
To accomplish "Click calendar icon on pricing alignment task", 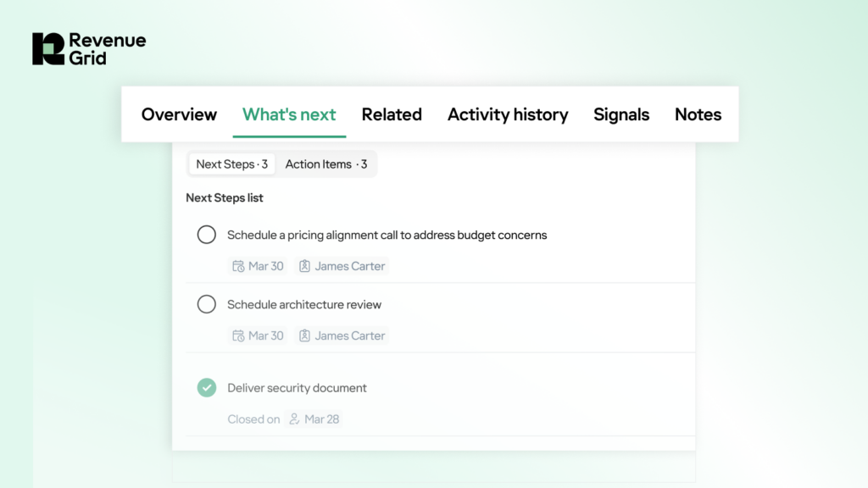I will 239,266.
